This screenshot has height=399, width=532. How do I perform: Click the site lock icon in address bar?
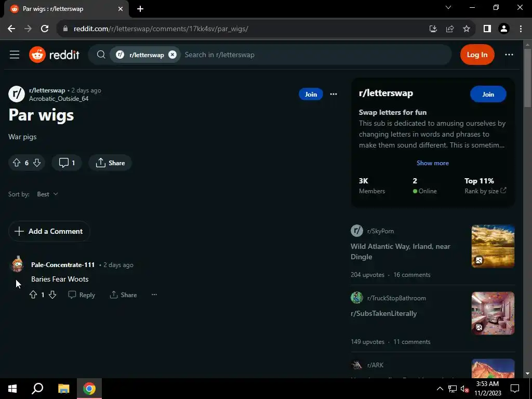(65, 29)
